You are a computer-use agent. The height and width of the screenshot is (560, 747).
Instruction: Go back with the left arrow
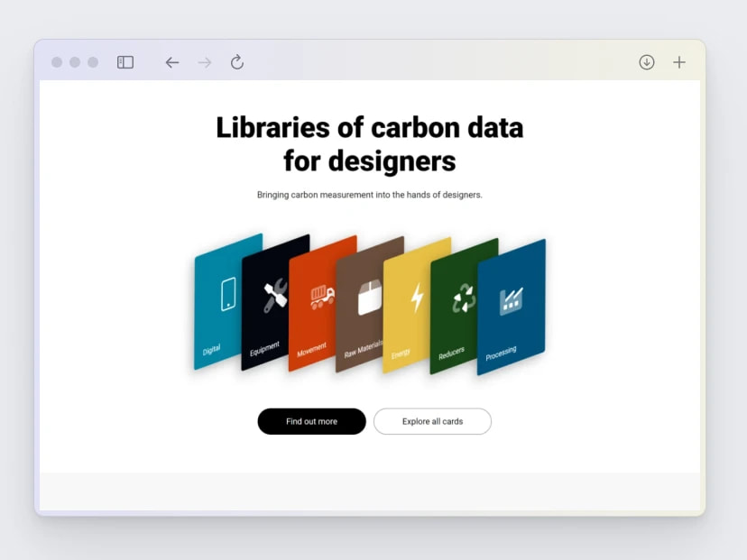tap(172, 62)
